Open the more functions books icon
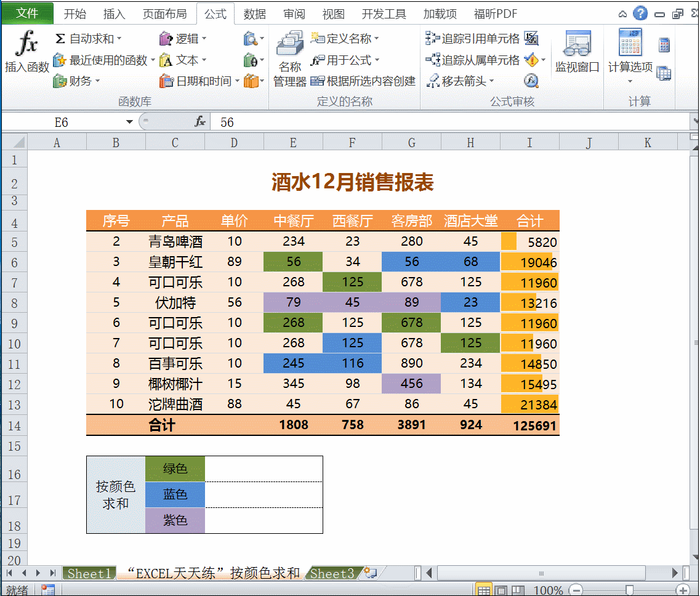Viewport: 700px width, 596px height. coord(254,81)
